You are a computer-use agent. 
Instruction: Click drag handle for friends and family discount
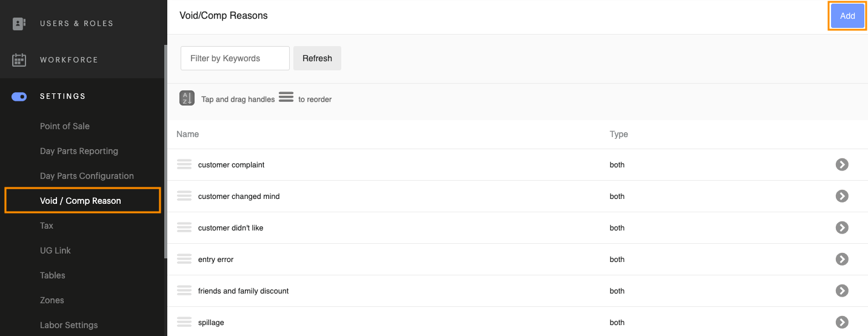(184, 291)
